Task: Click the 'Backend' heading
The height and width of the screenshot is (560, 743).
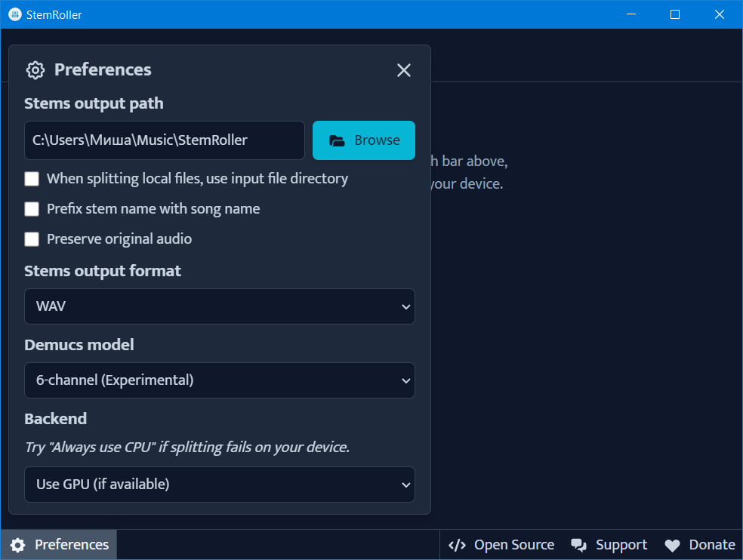Action: point(55,419)
